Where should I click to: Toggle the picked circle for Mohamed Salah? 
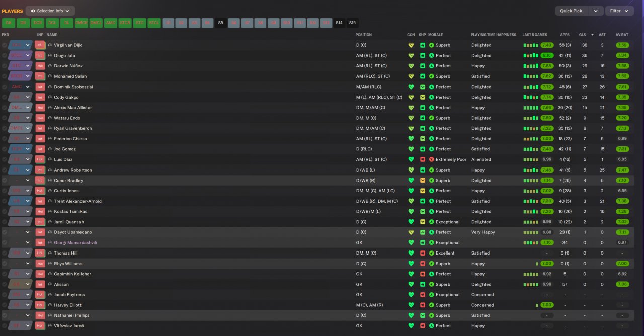pyautogui.click(x=5, y=76)
